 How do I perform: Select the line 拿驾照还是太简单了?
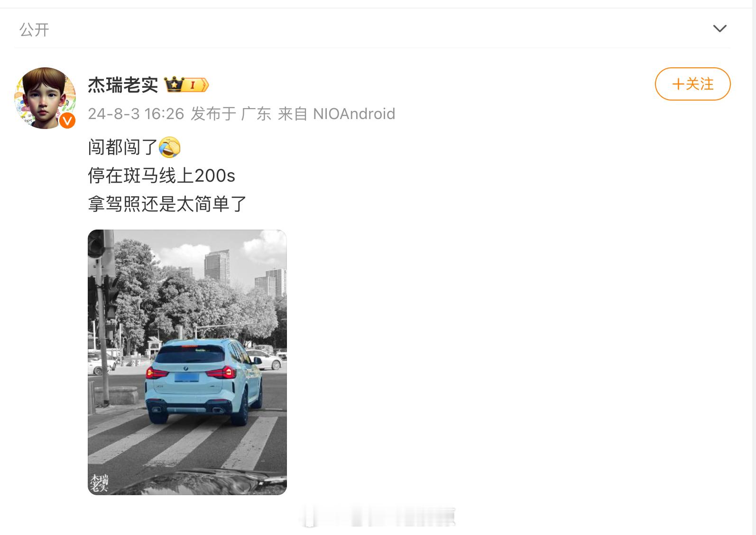pyautogui.click(x=167, y=204)
